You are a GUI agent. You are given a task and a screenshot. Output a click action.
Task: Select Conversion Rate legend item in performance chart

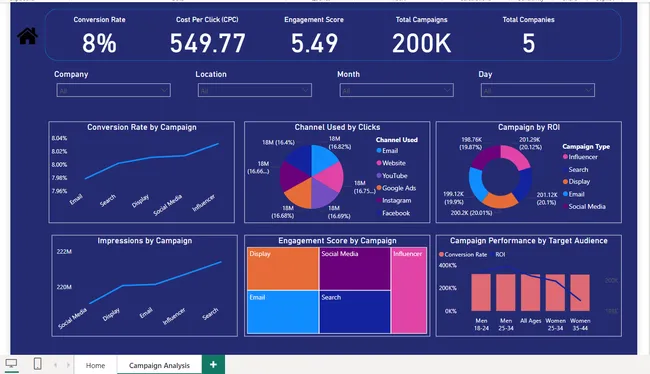[x=463, y=255]
